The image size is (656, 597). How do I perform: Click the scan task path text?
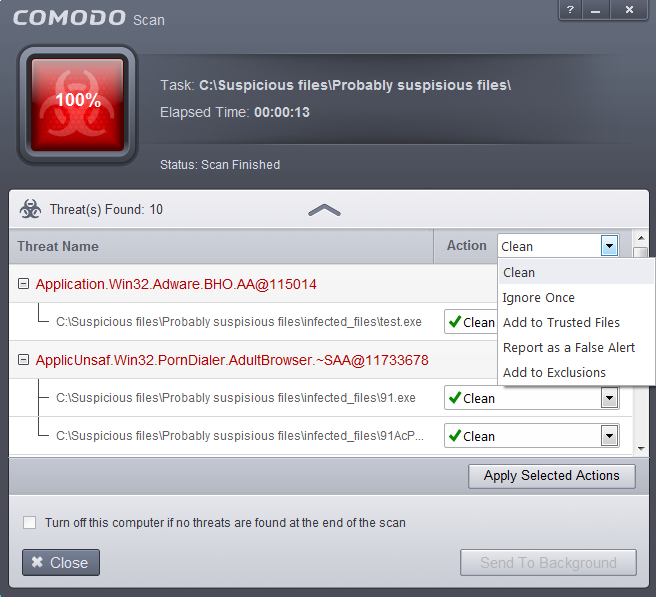click(x=355, y=85)
